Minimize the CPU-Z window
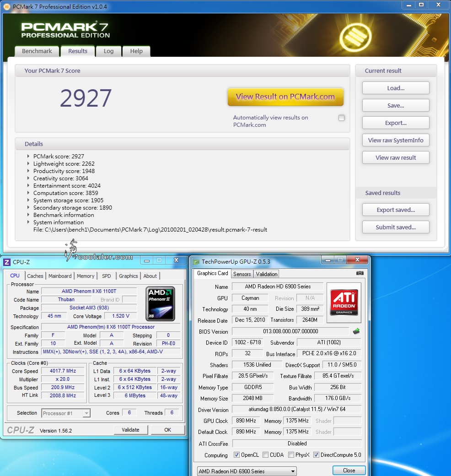This screenshot has width=451, height=476. (x=147, y=260)
